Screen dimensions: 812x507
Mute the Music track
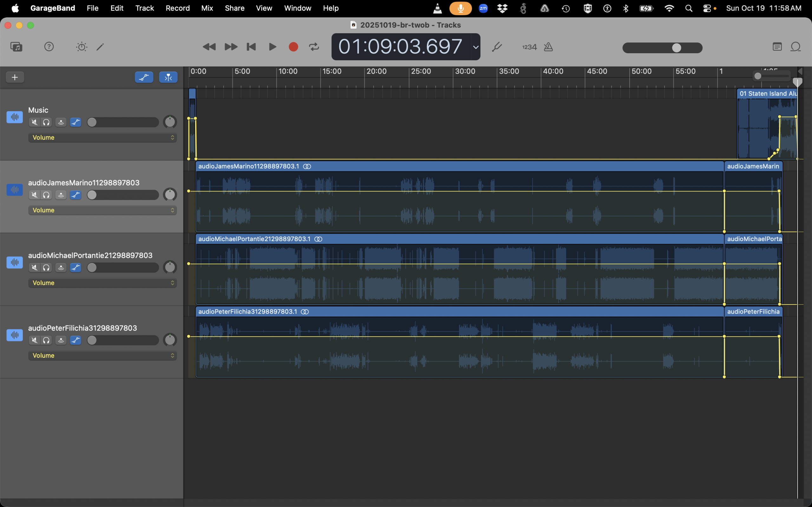click(x=34, y=122)
